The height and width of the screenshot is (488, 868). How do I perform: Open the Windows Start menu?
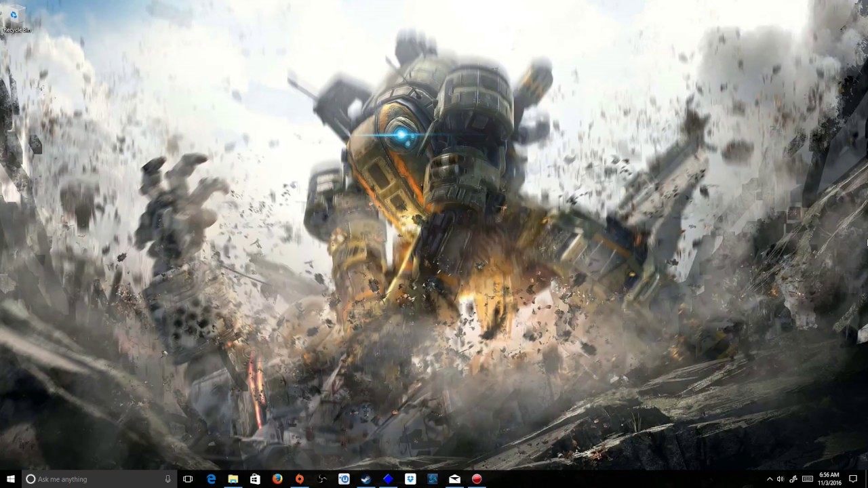[10, 479]
